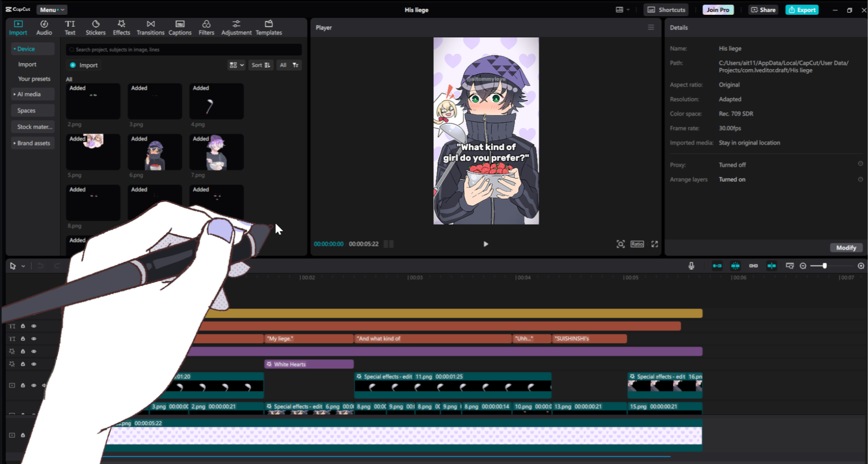
Task: Click the effect track icon on White Hearts row
Action: (12, 364)
